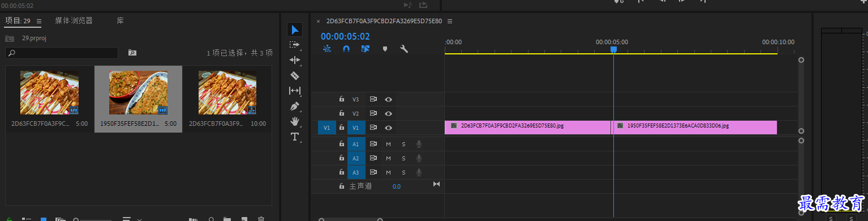Image resolution: width=868 pixels, height=221 pixels.
Task: Add a marker to the timeline
Action: pos(385,49)
